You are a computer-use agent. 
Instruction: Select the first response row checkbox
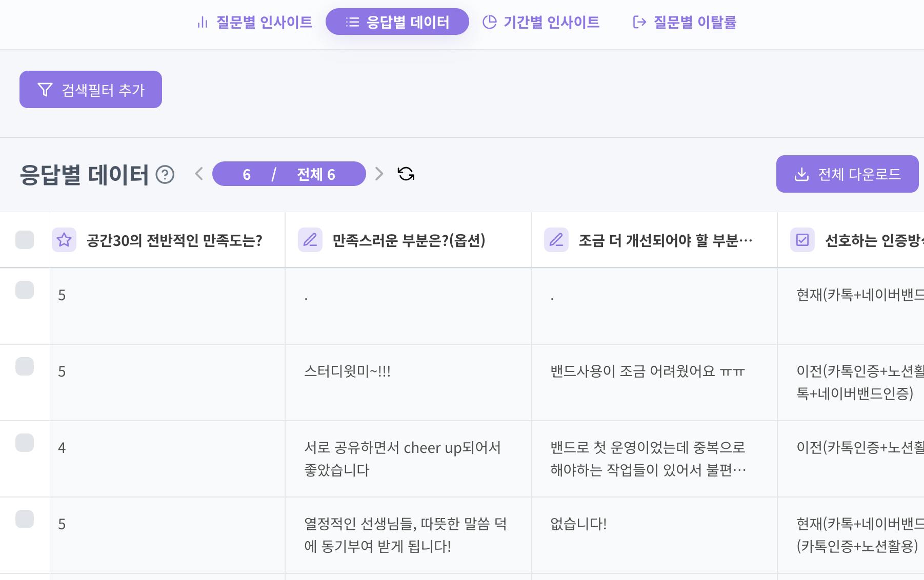point(25,290)
